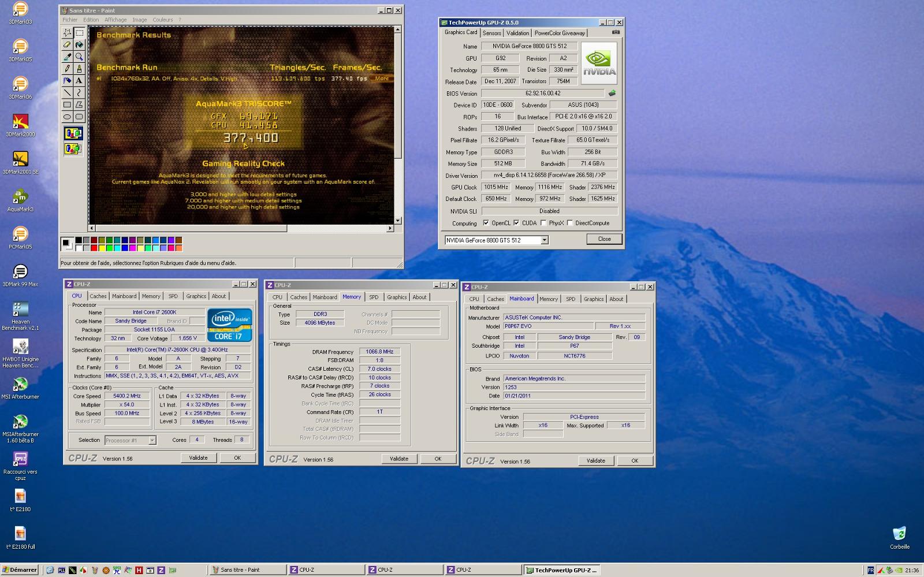
Task: Switch to the Sensors tab in GPU-Z
Action: pyautogui.click(x=492, y=33)
